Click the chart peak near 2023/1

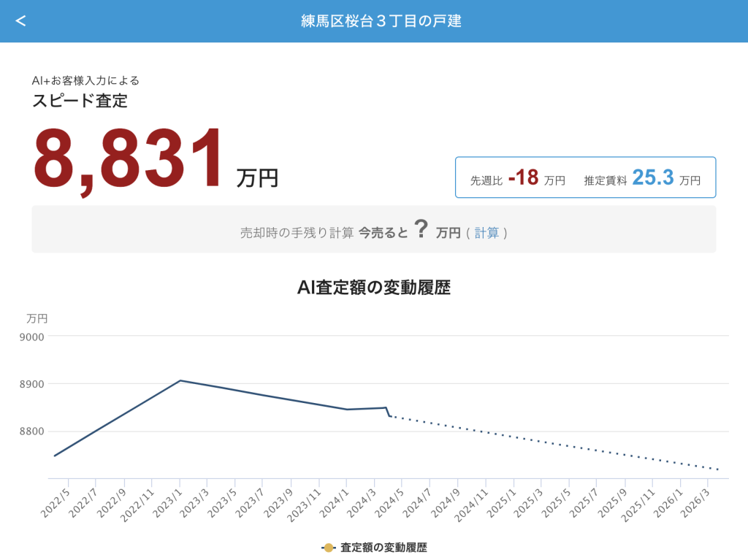click(180, 380)
